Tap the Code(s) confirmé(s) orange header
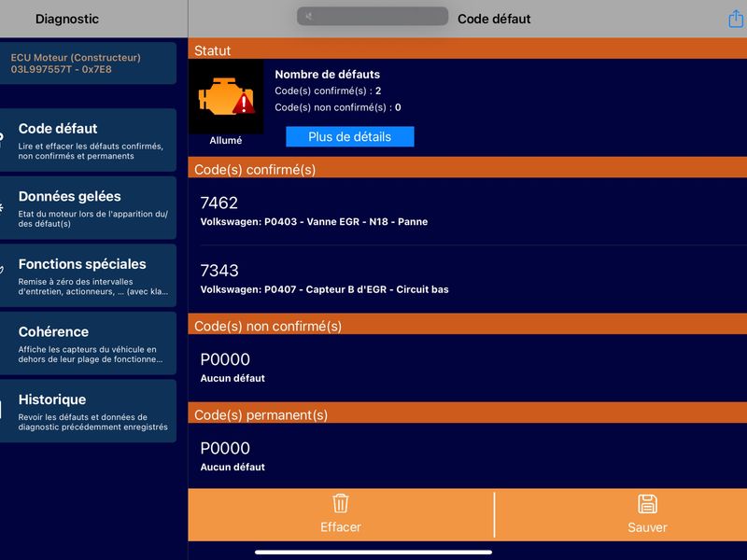 (467, 169)
